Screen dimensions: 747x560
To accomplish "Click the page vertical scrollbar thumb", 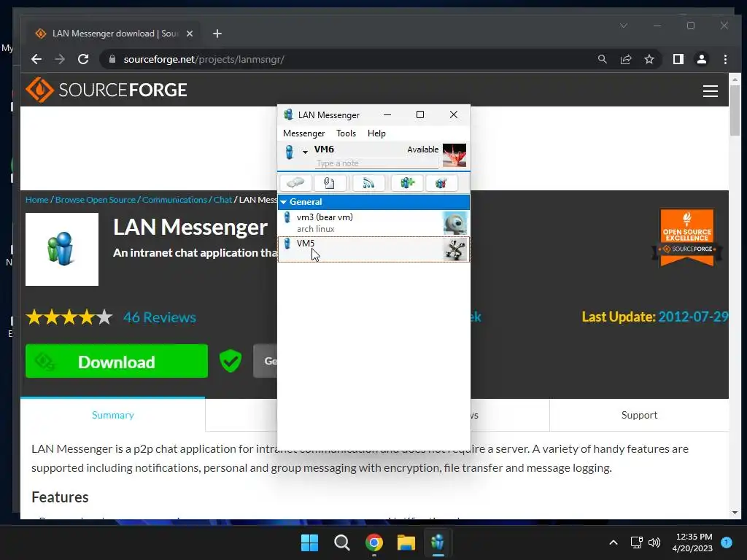I will point(735,110).
